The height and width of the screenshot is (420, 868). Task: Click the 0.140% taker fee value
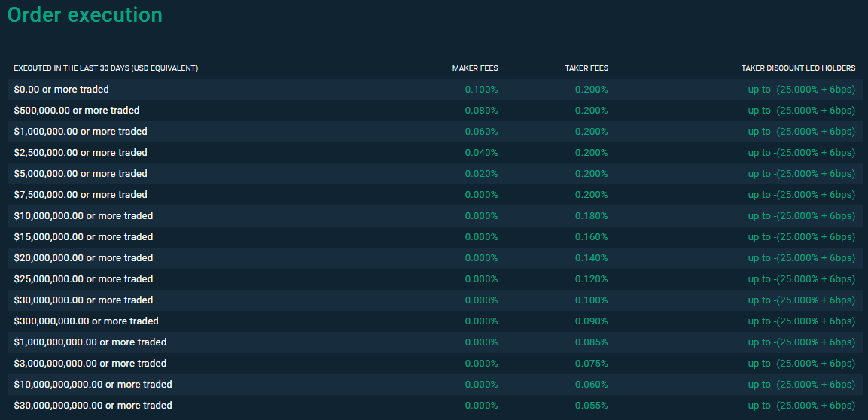(x=591, y=258)
